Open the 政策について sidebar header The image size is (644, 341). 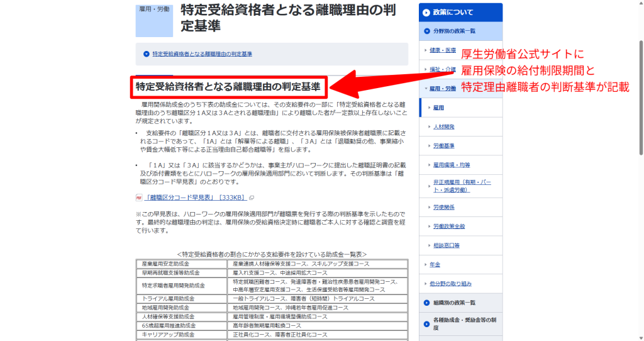(460, 13)
